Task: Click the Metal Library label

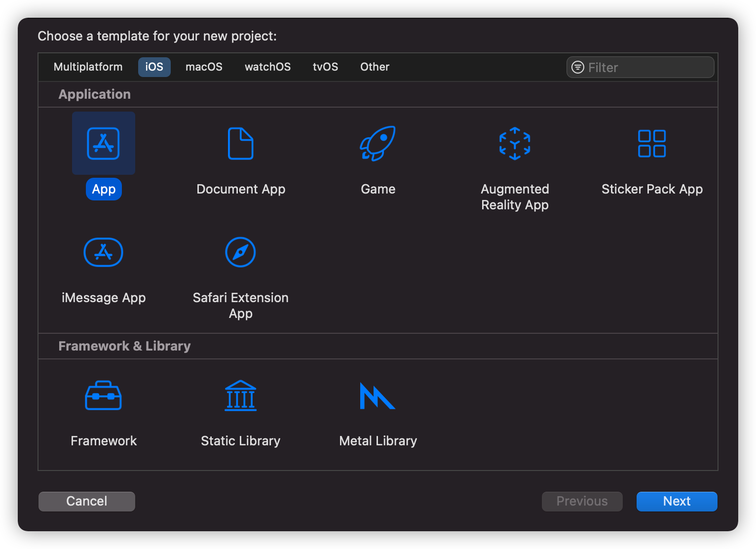Action: pyautogui.click(x=378, y=441)
